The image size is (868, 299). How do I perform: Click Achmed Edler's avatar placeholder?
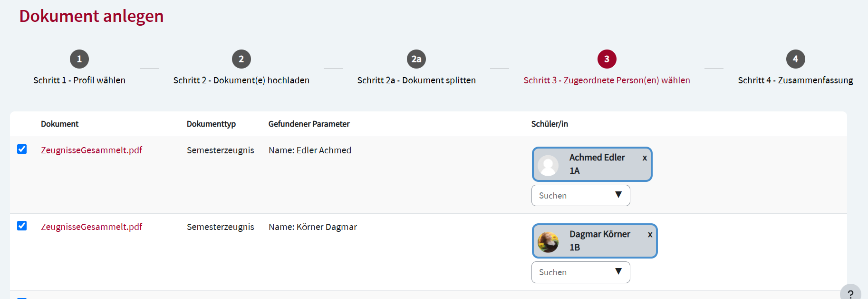coord(548,165)
